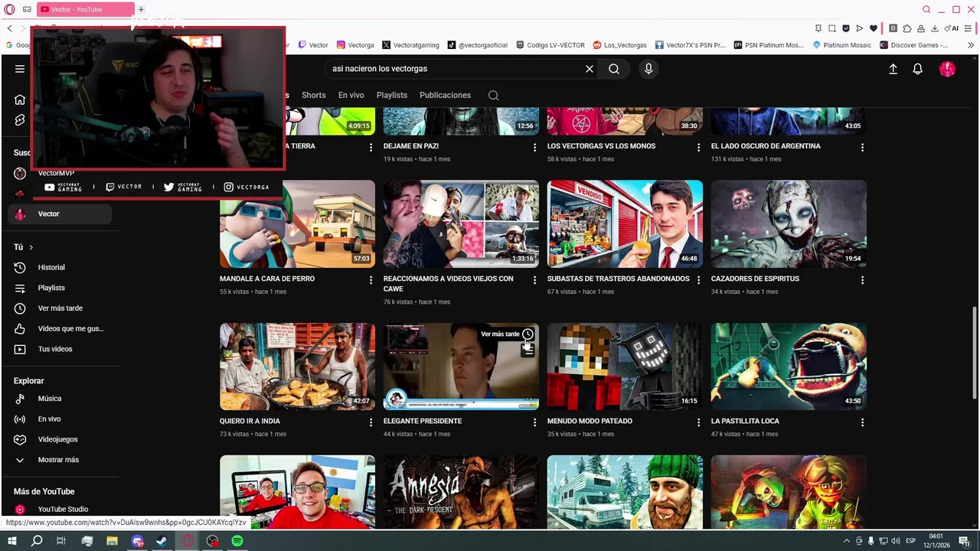Open options menu for LOS VECTORGAS VS LOS MONOS
This screenshot has height=551, width=980.
pyautogui.click(x=698, y=147)
